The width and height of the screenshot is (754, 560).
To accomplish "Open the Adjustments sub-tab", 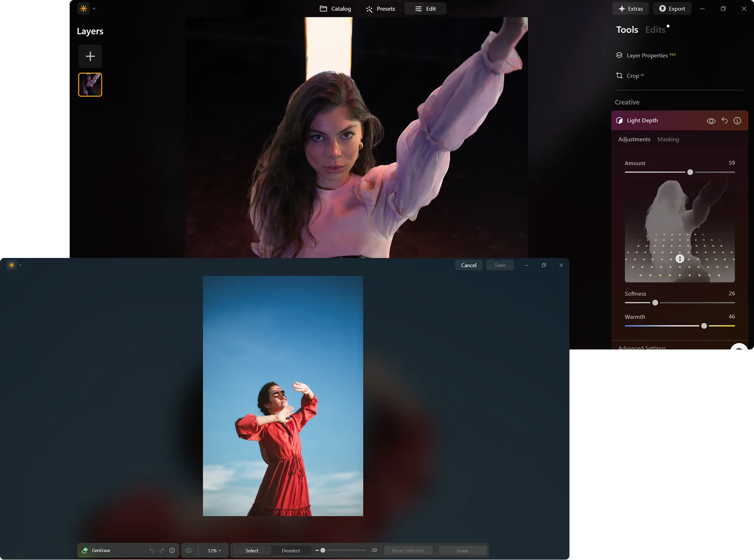I will tap(634, 139).
